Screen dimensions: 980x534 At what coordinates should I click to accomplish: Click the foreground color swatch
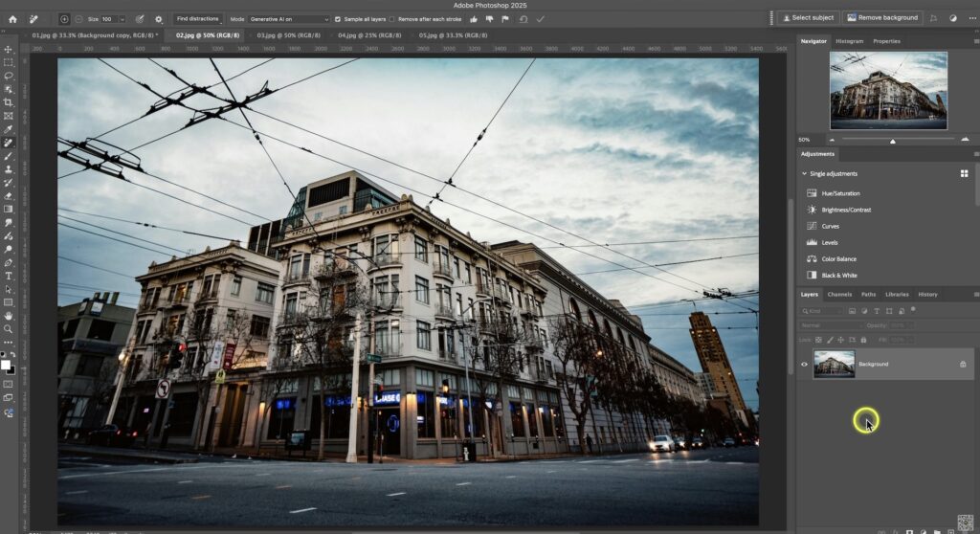click(6, 366)
